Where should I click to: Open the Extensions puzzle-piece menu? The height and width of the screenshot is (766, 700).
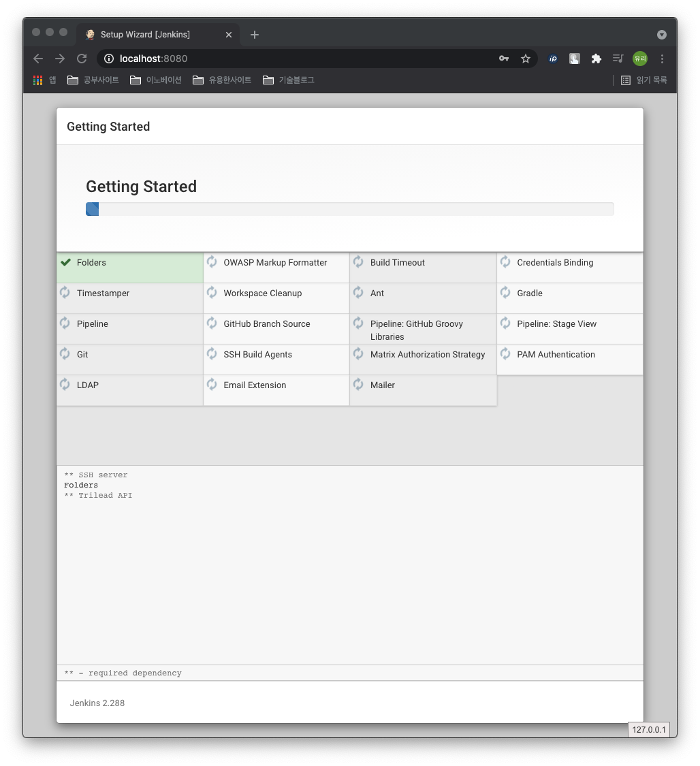pyautogui.click(x=596, y=59)
